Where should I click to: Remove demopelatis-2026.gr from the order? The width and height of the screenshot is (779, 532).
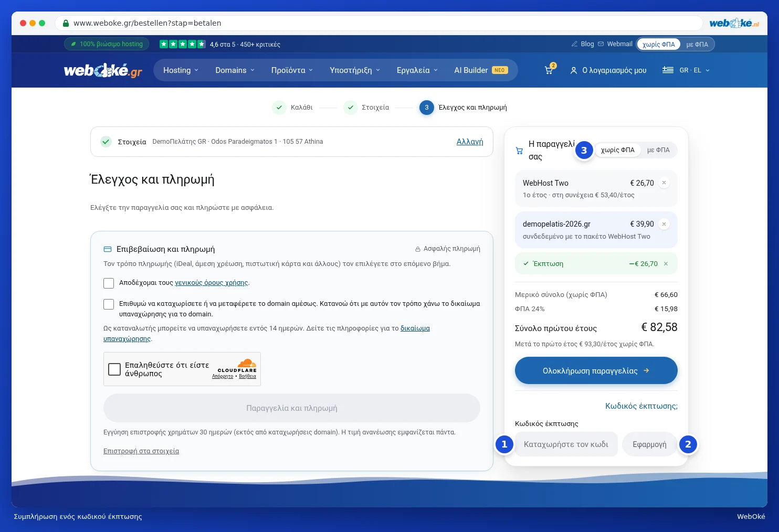pos(664,224)
